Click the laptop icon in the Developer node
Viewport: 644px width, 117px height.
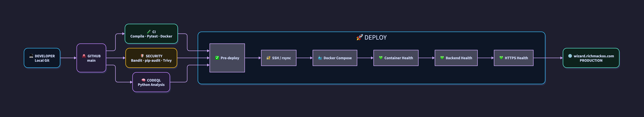tap(31, 56)
